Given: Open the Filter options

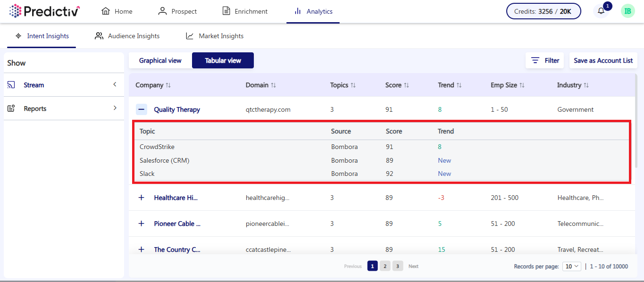Looking at the screenshot, I should point(545,60).
